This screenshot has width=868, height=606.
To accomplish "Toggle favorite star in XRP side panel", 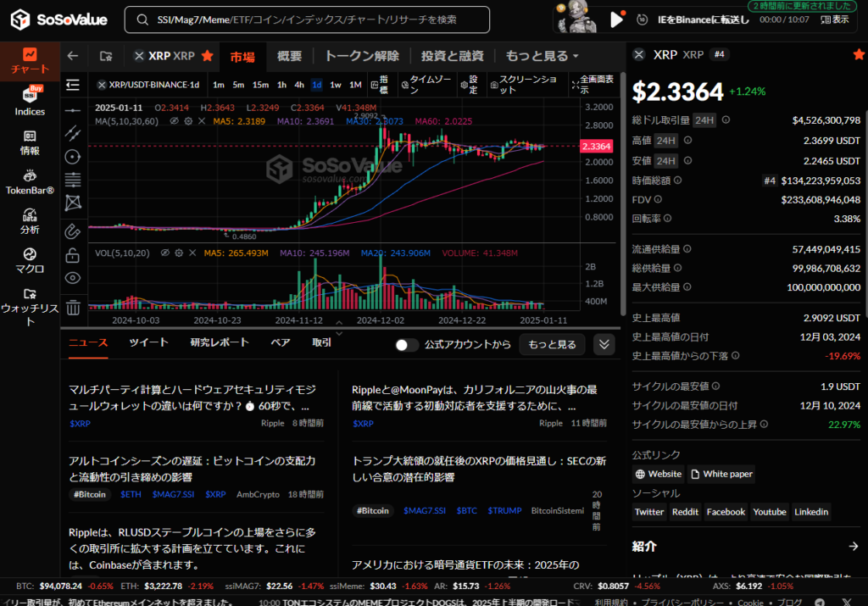I will [x=859, y=54].
